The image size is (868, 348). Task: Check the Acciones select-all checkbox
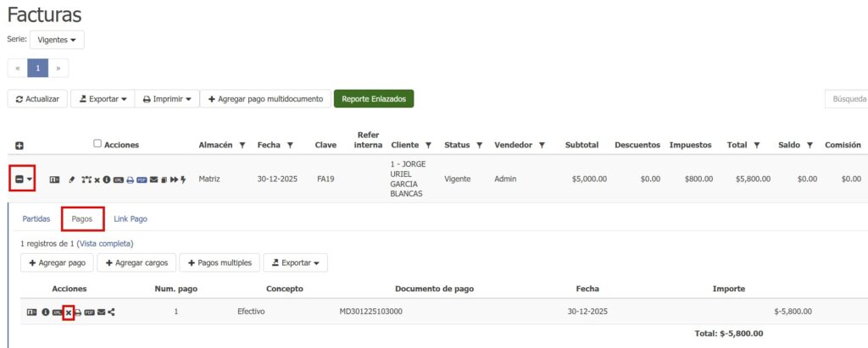(x=97, y=144)
